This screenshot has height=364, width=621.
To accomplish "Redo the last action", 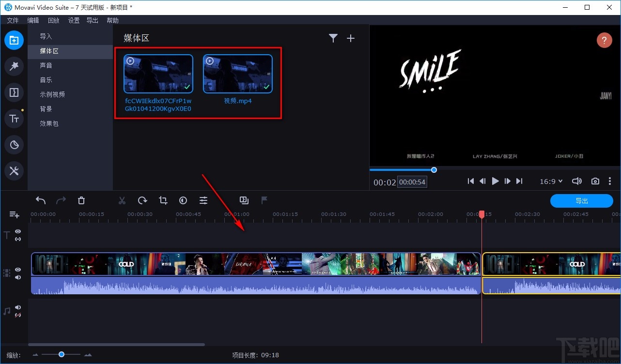I will 61,200.
